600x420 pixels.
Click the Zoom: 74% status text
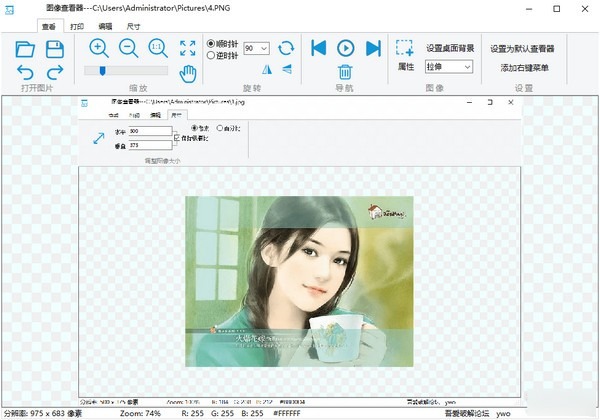pos(140,413)
